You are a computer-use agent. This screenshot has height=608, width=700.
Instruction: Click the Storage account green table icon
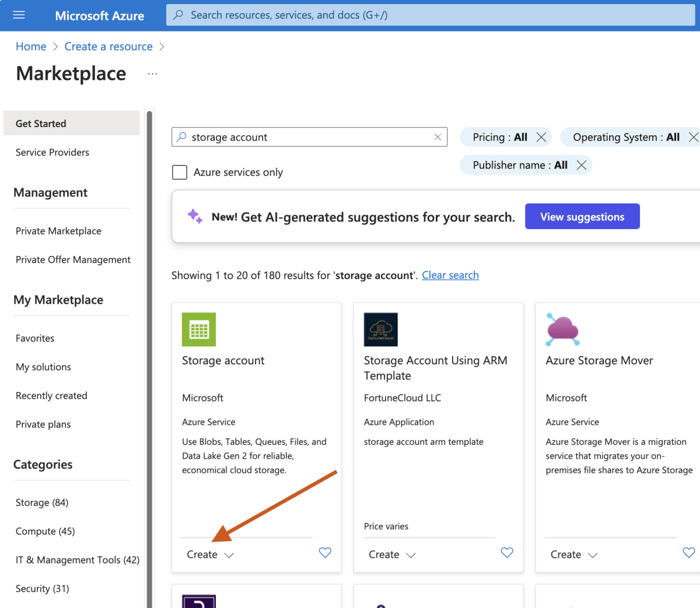pyautogui.click(x=199, y=329)
